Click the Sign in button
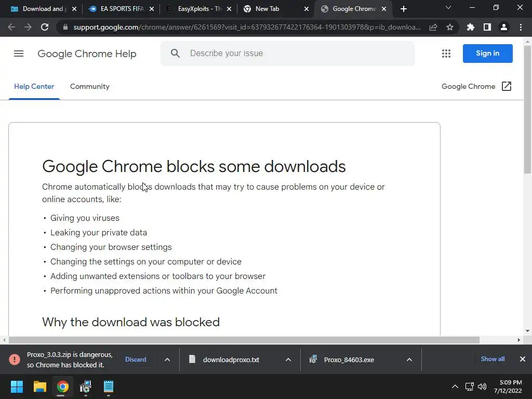Viewport: 532px width, 399px height. (x=487, y=54)
